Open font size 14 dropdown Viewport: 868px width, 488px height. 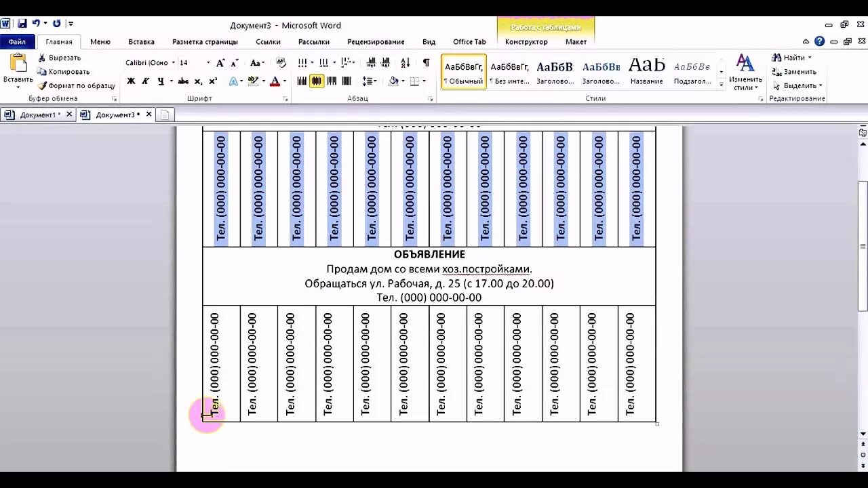click(209, 63)
